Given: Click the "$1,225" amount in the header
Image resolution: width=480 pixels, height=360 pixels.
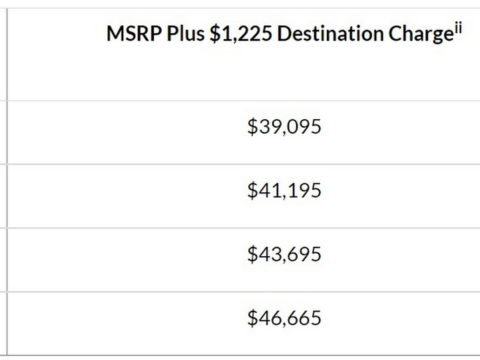Looking at the screenshot, I should coord(241,34).
